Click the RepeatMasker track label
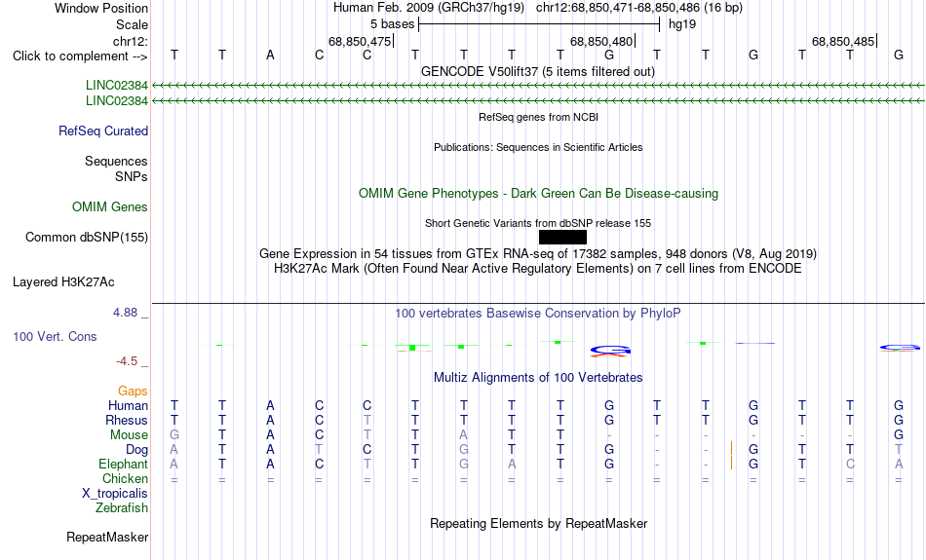Image resolution: width=926 pixels, height=560 pixels. coord(107,537)
